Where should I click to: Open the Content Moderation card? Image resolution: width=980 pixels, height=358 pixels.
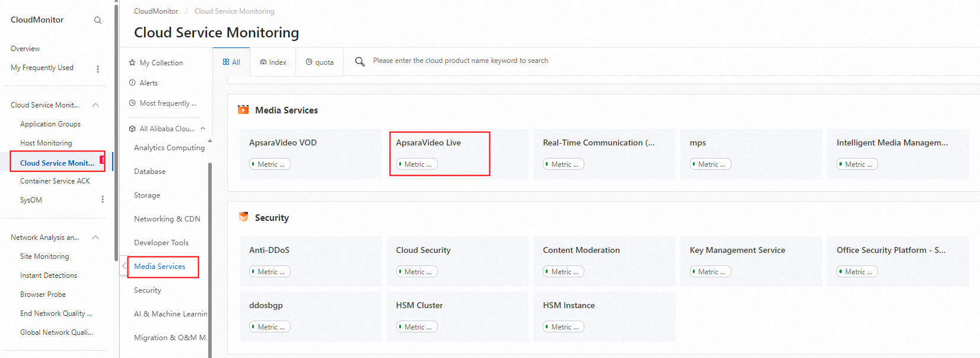[x=604, y=261]
